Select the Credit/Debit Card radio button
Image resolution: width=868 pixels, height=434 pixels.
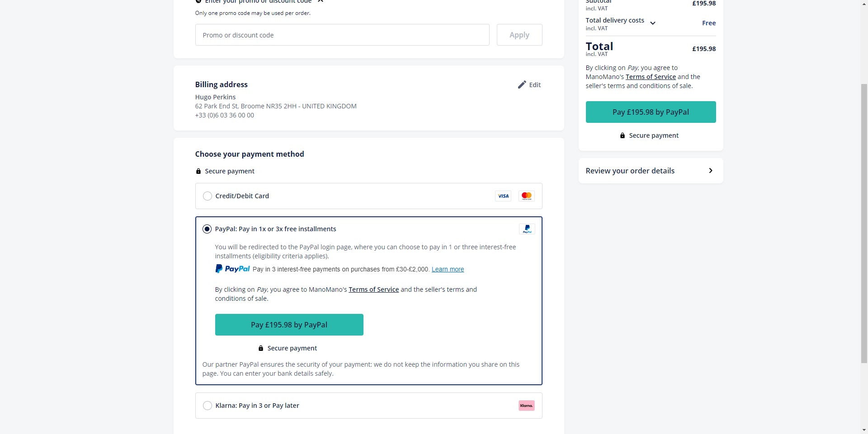pyautogui.click(x=208, y=196)
